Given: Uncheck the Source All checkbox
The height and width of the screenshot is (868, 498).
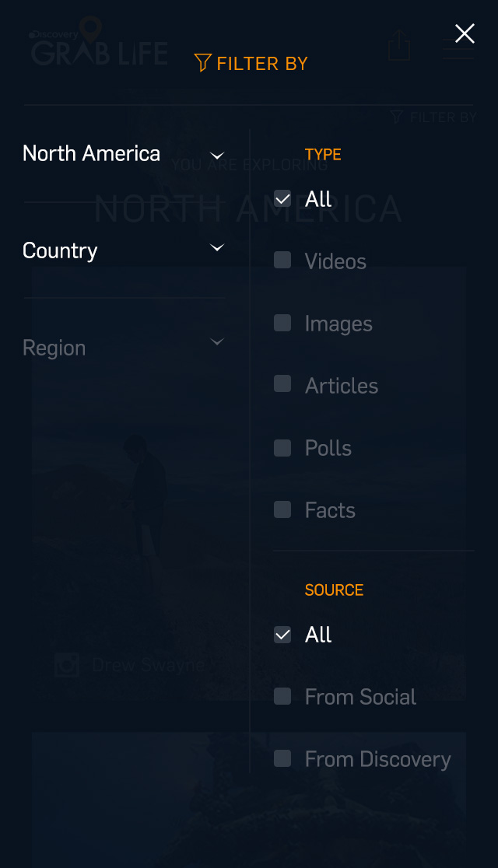Looking at the screenshot, I should tap(282, 635).
